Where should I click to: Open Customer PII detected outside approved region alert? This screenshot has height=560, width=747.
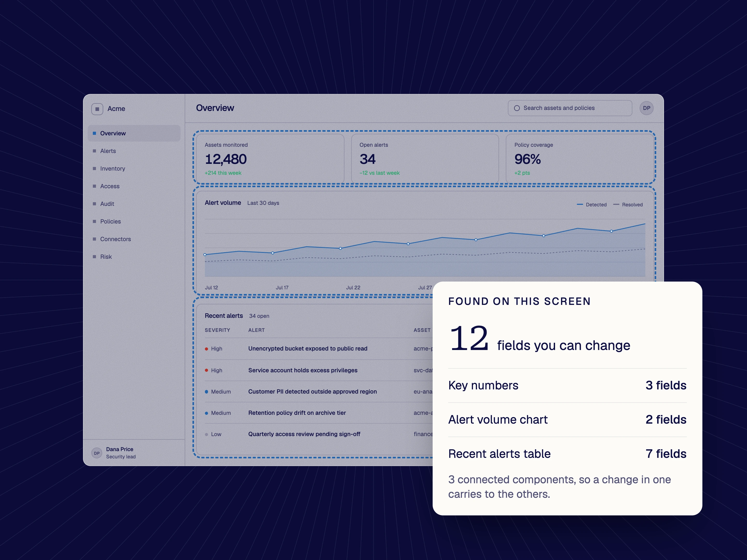312,391
